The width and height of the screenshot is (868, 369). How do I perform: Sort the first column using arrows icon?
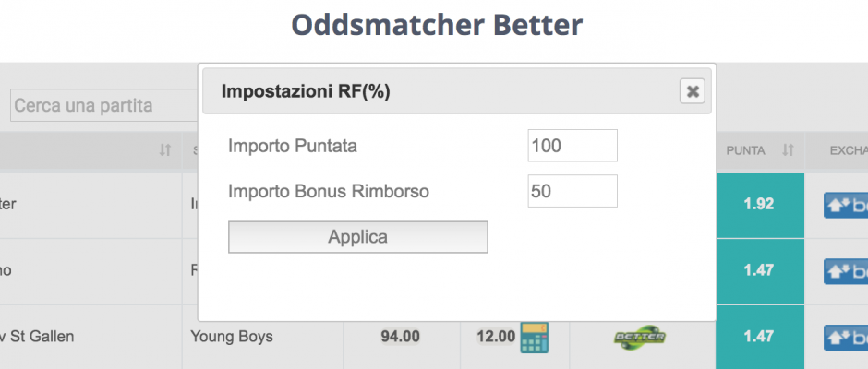pyautogui.click(x=165, y=150)
